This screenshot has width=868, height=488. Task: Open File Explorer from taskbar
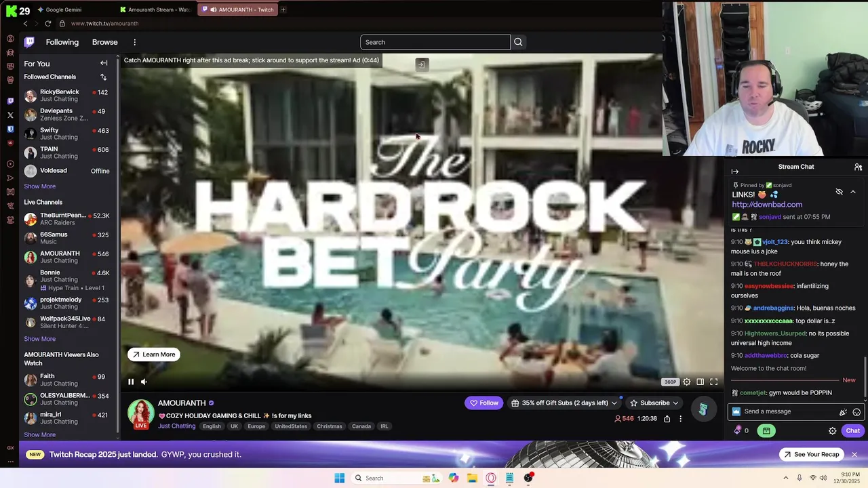click(472, 478)
